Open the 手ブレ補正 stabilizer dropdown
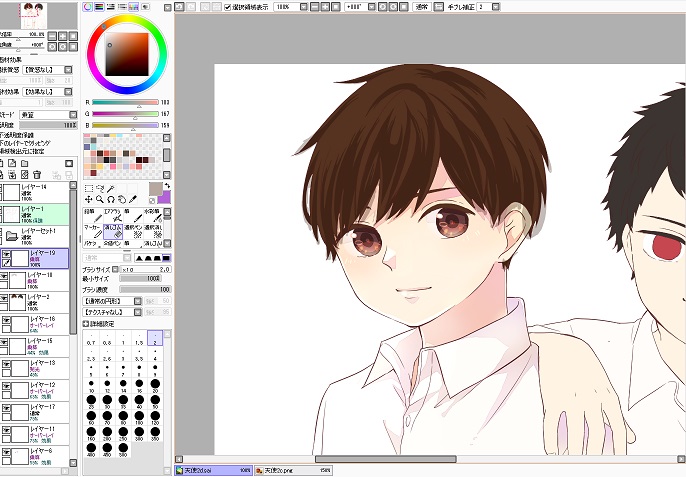The width and height of the screenshot is (686, 477). [x=495, y=7]
